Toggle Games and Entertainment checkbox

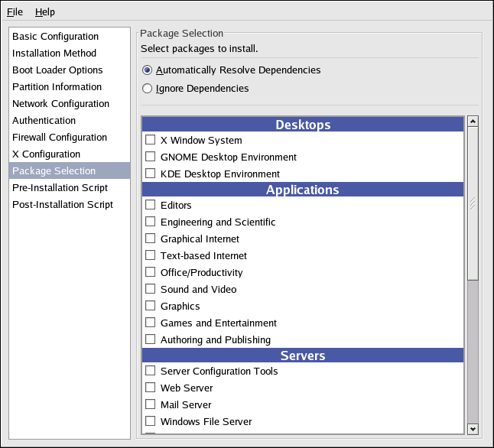[x=151, y=323]
